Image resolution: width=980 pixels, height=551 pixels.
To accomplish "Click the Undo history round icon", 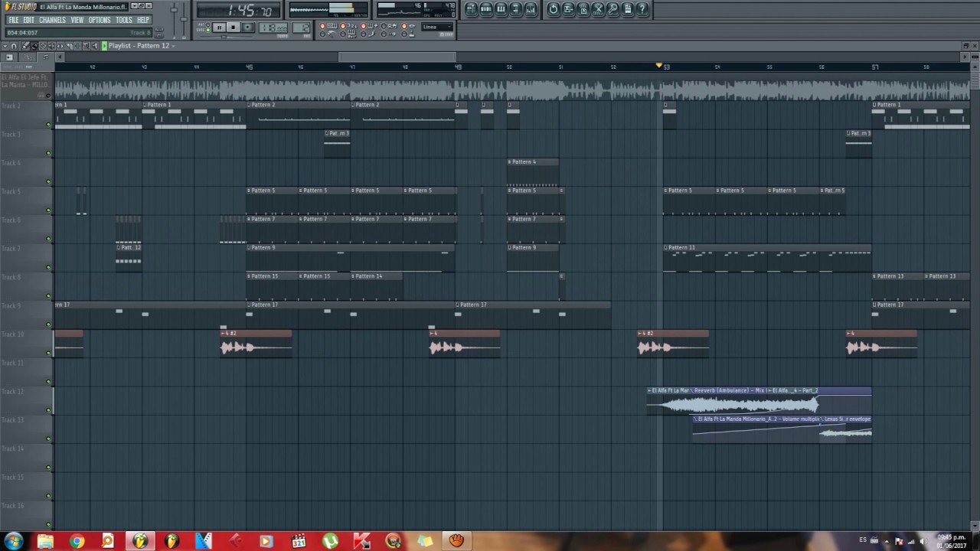I will click(554, 9).
